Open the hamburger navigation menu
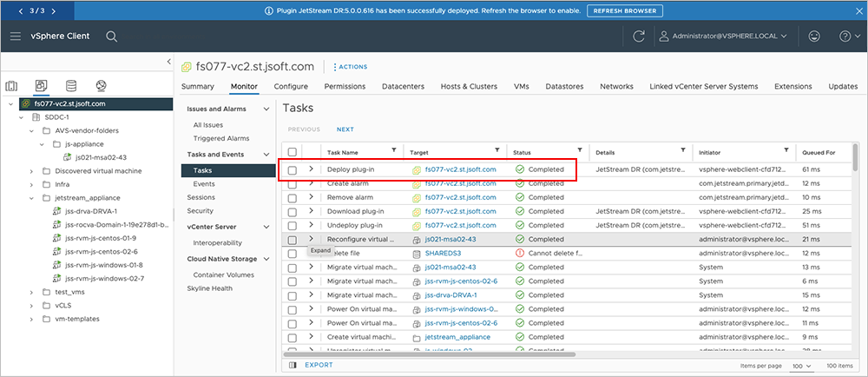 (16, 36)
